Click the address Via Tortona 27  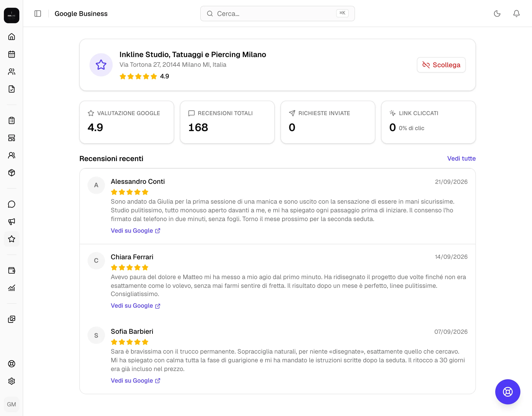coord(173,65)
